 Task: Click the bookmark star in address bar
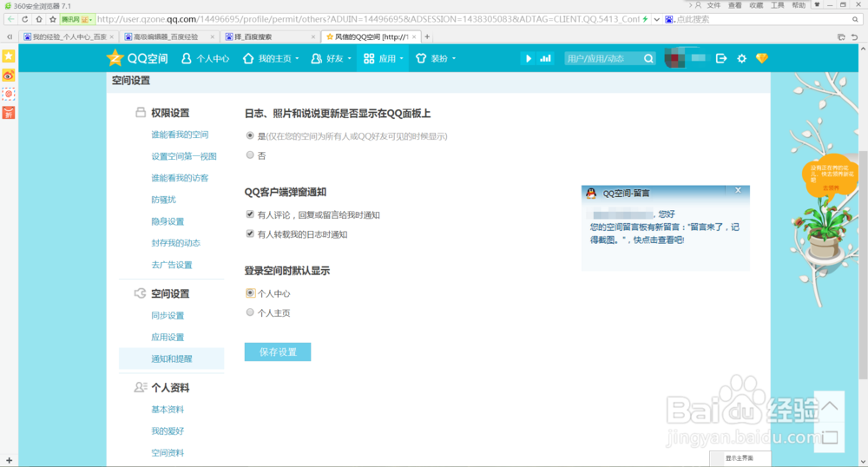tap(53, 19)
